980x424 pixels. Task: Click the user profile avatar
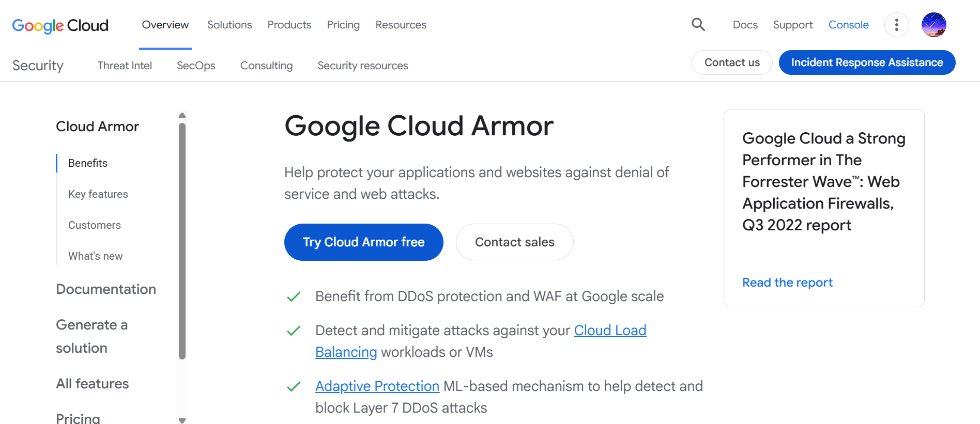(934, 25)
